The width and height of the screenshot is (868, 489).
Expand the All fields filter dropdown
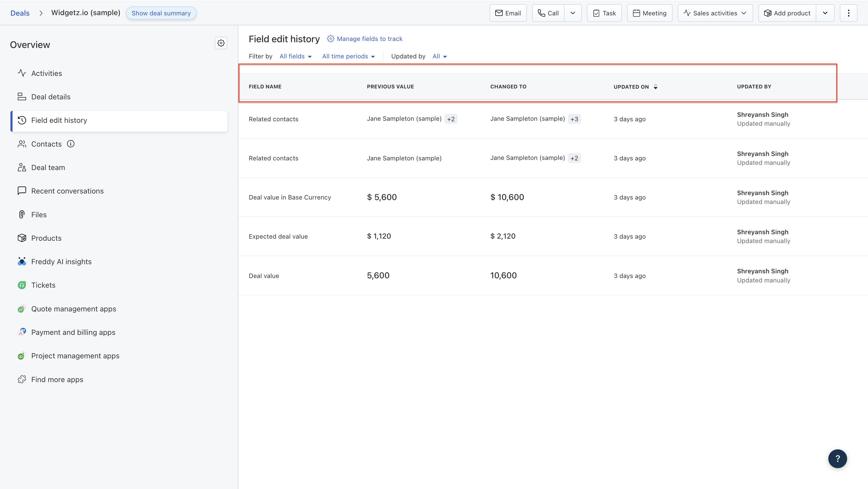tap(295, 56)
